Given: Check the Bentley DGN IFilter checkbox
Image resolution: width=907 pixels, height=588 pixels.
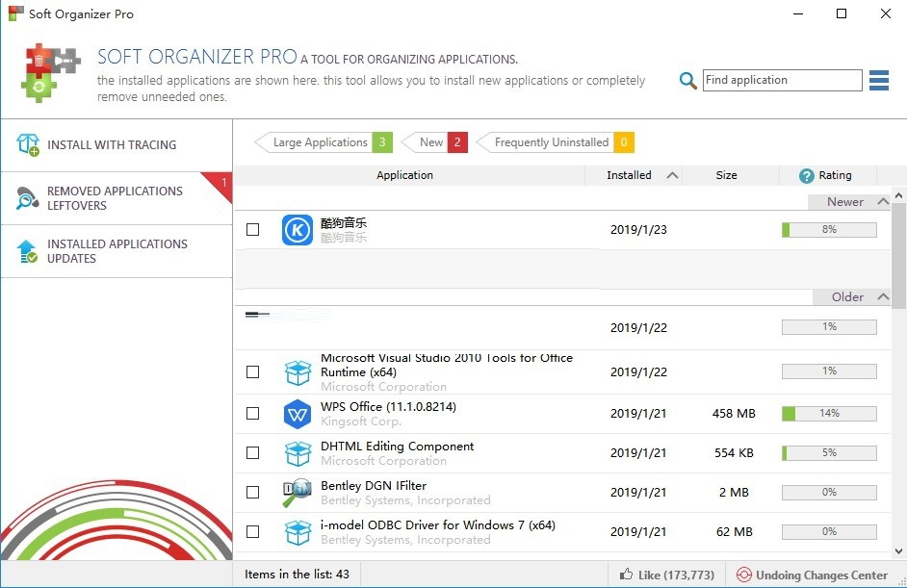Looking at the screenshot, I should (253, 492).
